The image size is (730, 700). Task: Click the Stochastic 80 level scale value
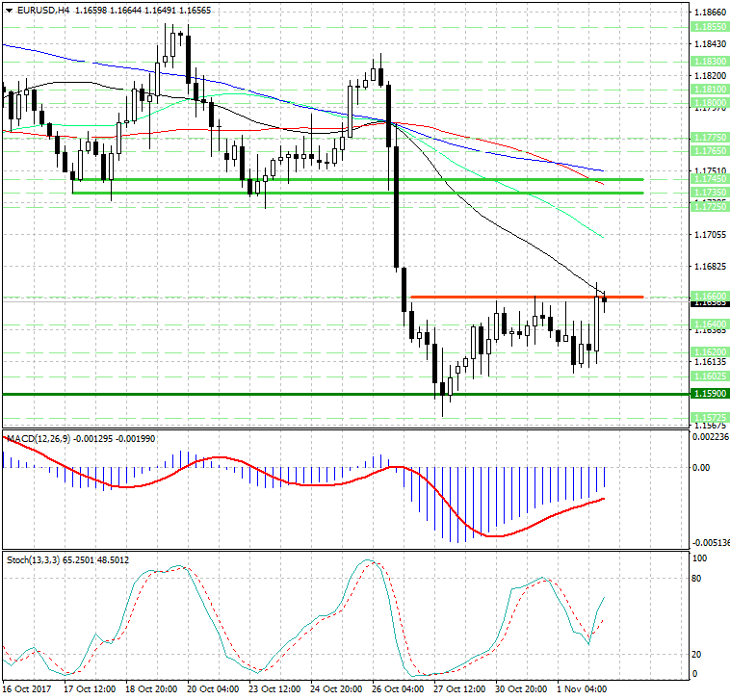(699, 580)
